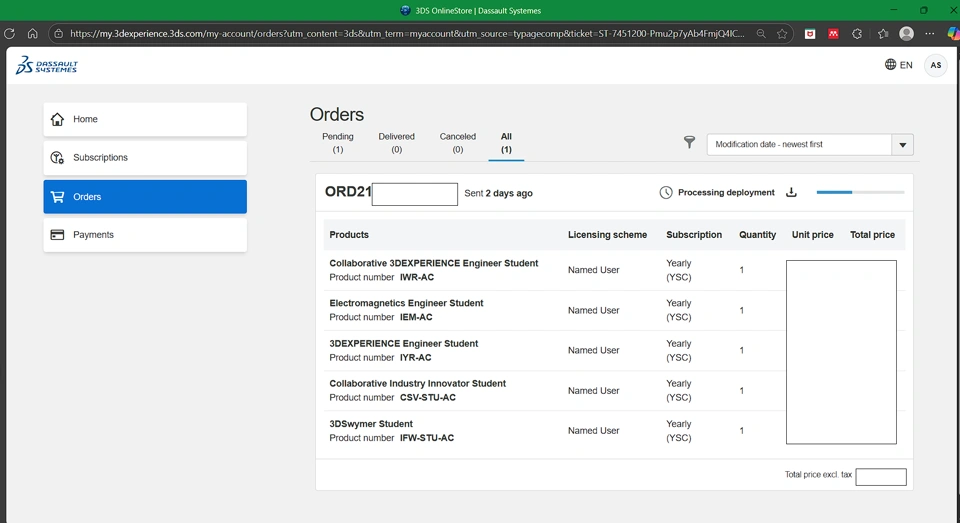The height and width of the screenshot is (523, 960).
Task: Click the Orders page heading
Action: pyautogui.click(x=337, y=115)
